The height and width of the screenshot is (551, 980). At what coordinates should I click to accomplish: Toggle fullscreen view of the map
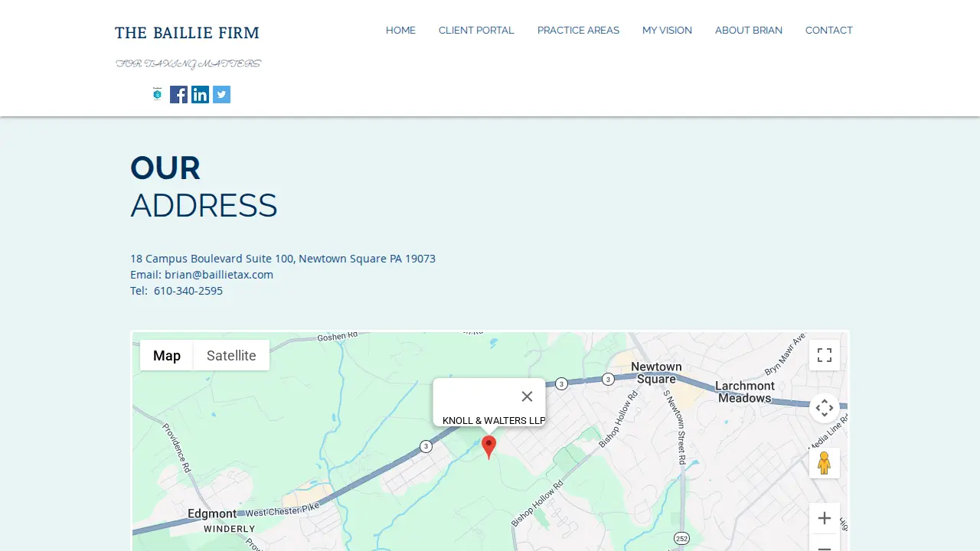point(825,355)
